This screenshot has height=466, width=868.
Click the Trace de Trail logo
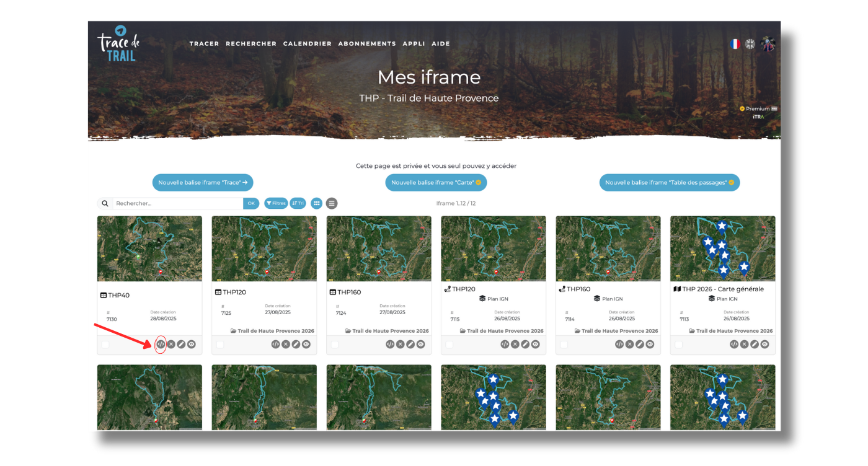(118, 43)
